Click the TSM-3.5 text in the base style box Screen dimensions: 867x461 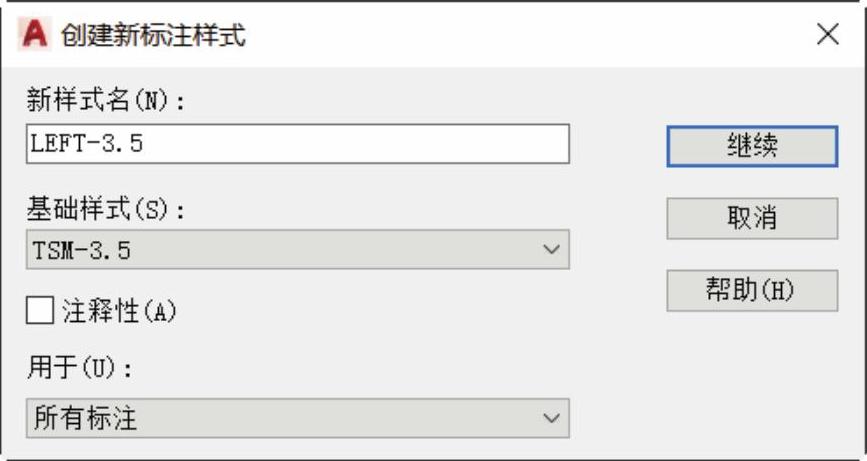click(x=82, y=250)
